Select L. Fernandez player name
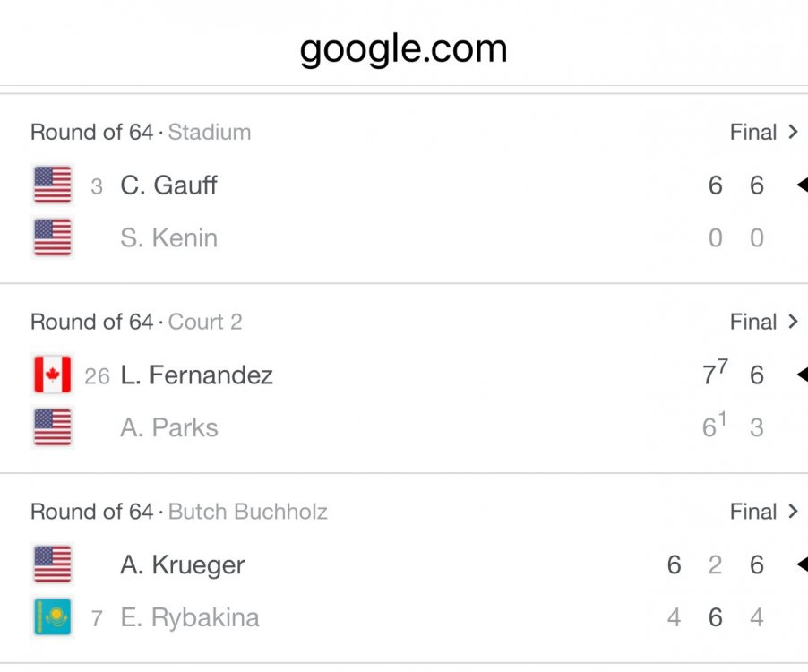 pyautogui.click(x=196, y=375)
